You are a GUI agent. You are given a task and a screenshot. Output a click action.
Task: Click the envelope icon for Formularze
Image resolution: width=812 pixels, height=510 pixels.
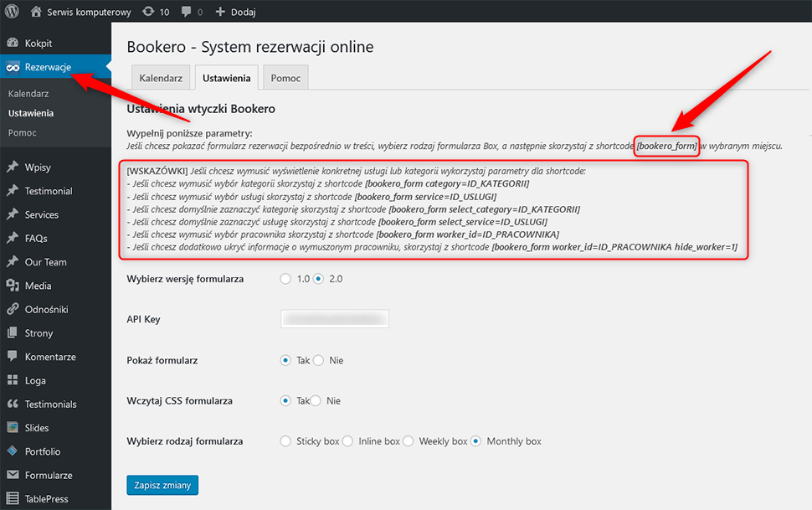(13, 475)
